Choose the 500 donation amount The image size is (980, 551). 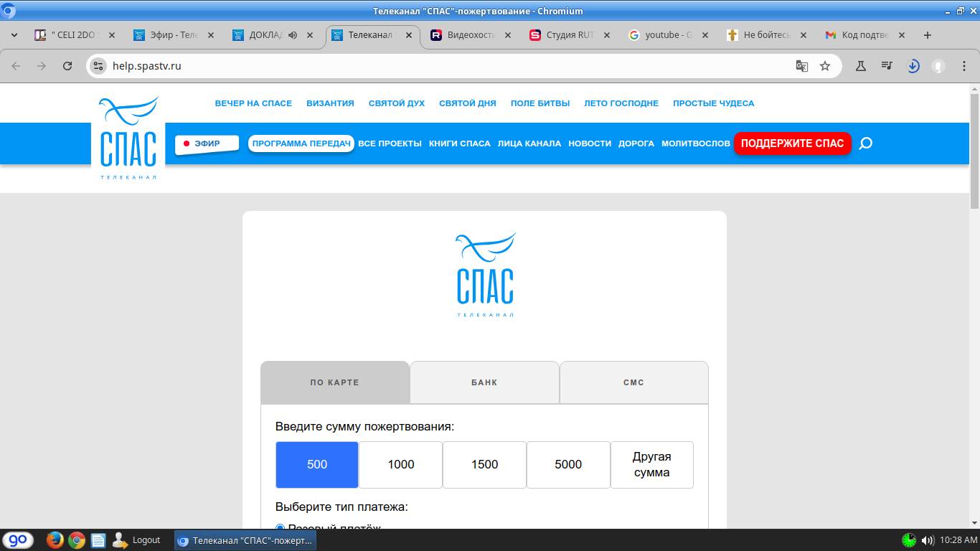click(317, 465)
